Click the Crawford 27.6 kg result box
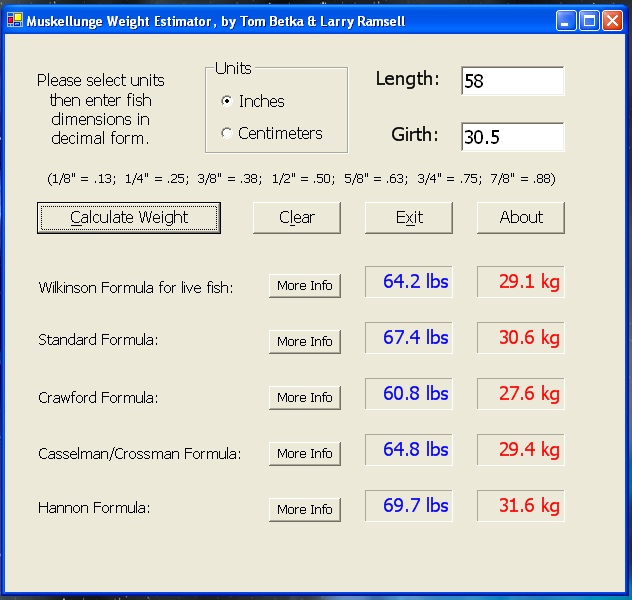The height and width of the screenshot is (600, 632). (521, 394)
